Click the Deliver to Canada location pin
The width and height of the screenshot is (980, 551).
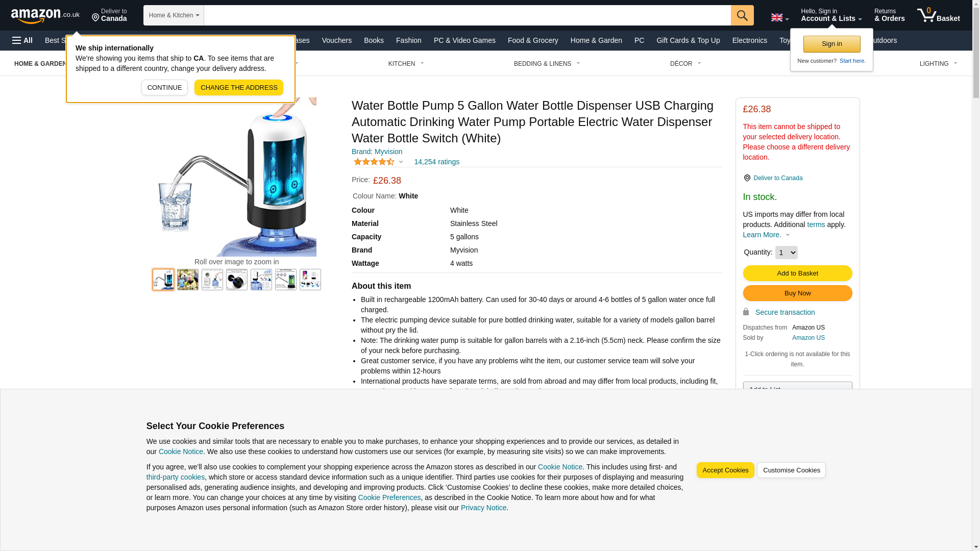click(747, 178)
